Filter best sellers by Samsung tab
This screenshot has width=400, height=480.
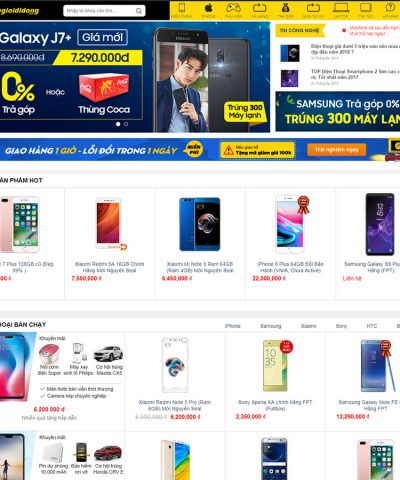[271, 326]
